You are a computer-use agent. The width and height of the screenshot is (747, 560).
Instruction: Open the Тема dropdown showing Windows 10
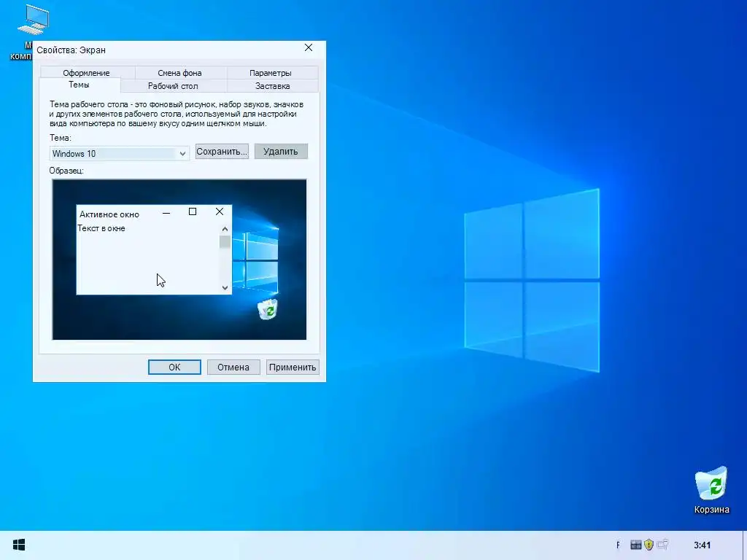click(119, 153)
